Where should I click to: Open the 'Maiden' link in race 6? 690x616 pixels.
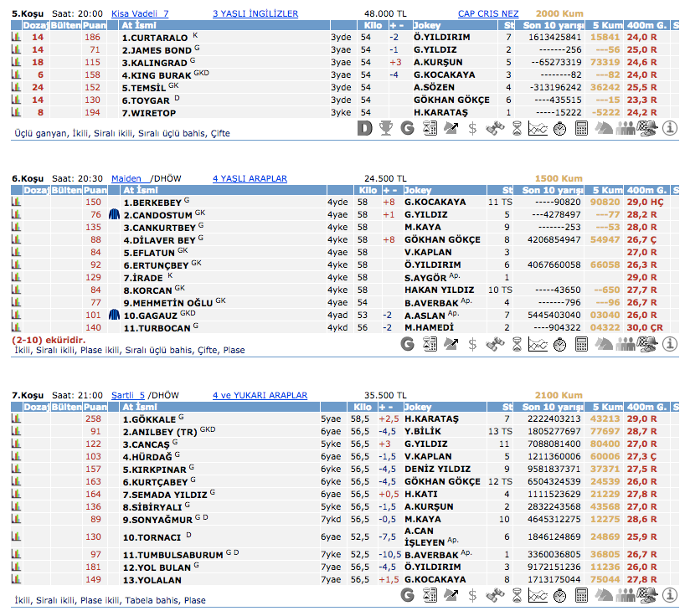[x=129, y=178]
